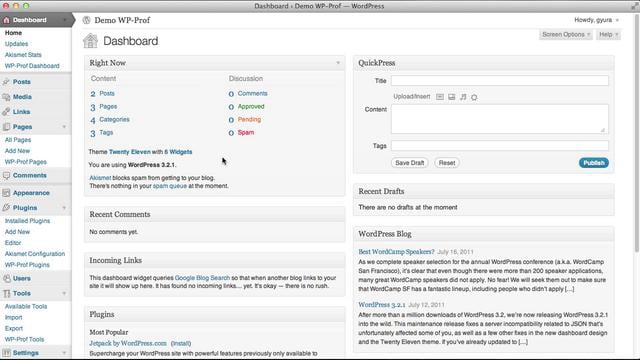Toggle the Tools submenu arrow
This screenshot has width=640, height=360.
click(x=64, y=293)
